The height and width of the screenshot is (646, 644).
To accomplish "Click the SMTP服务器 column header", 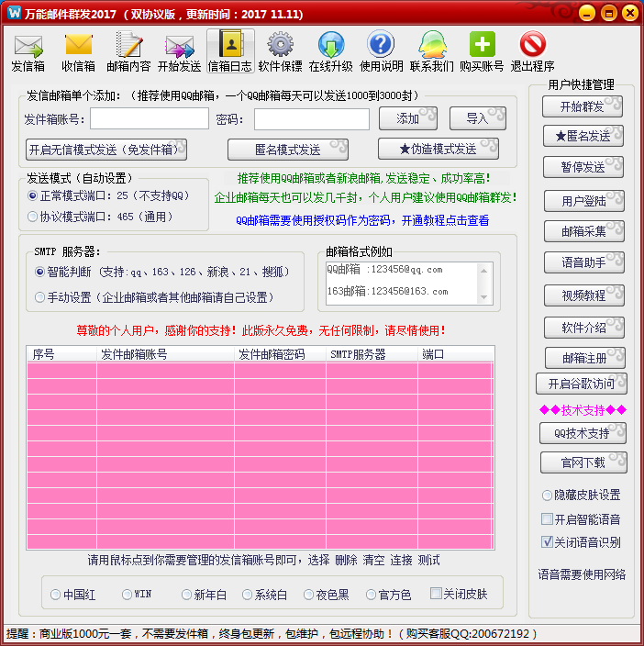I will click(372, 354).
